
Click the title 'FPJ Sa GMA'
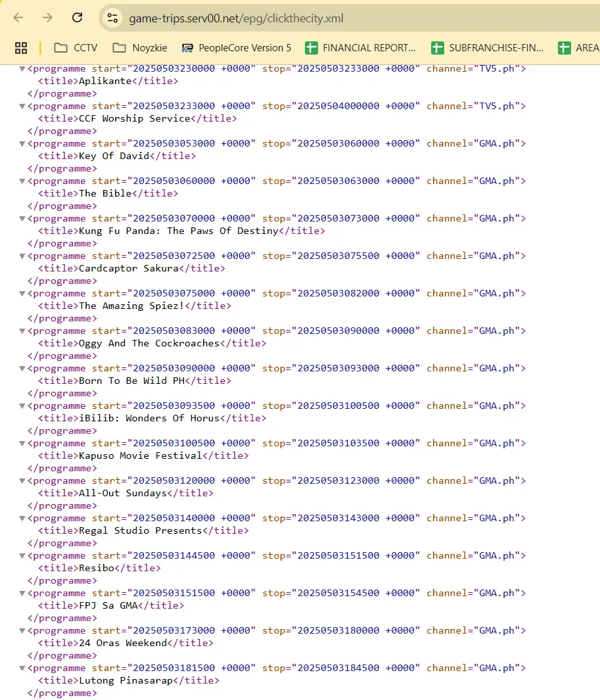click(x=108, y=606)
